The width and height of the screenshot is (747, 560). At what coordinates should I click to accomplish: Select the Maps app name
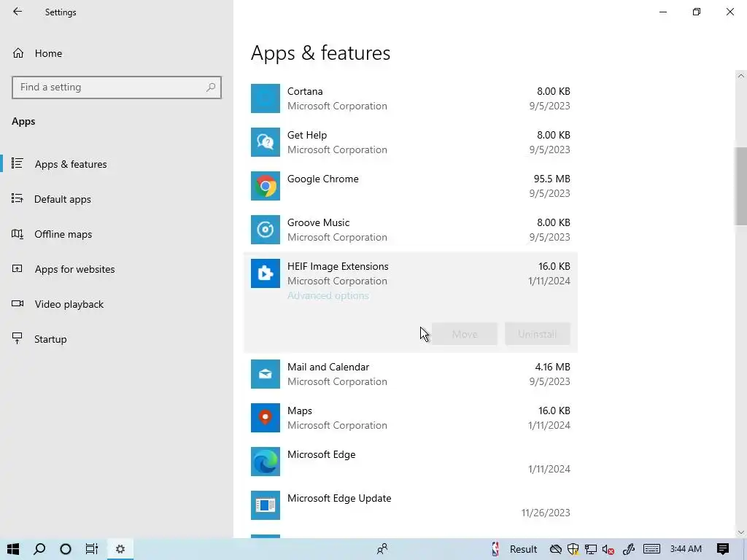(x=300, y=411)
